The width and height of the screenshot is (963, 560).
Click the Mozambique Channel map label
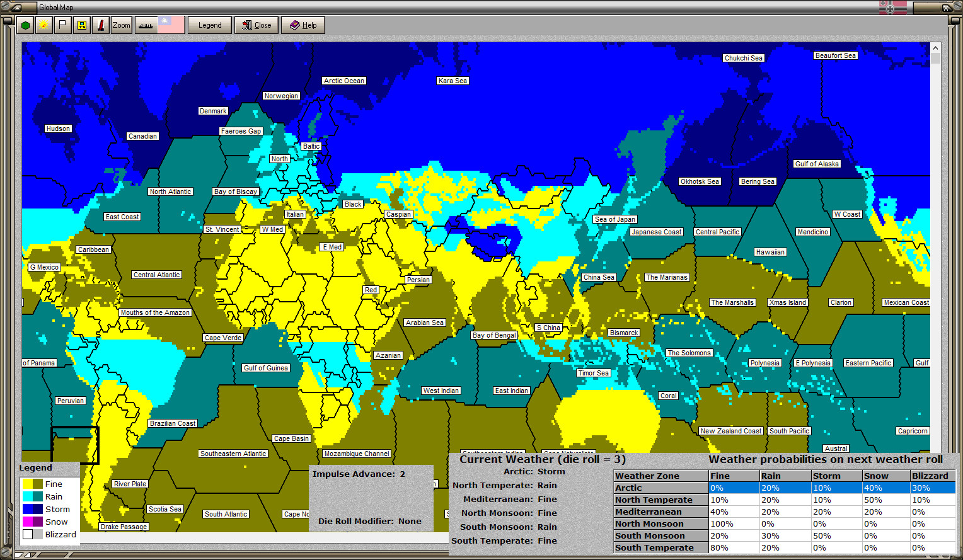357,454
